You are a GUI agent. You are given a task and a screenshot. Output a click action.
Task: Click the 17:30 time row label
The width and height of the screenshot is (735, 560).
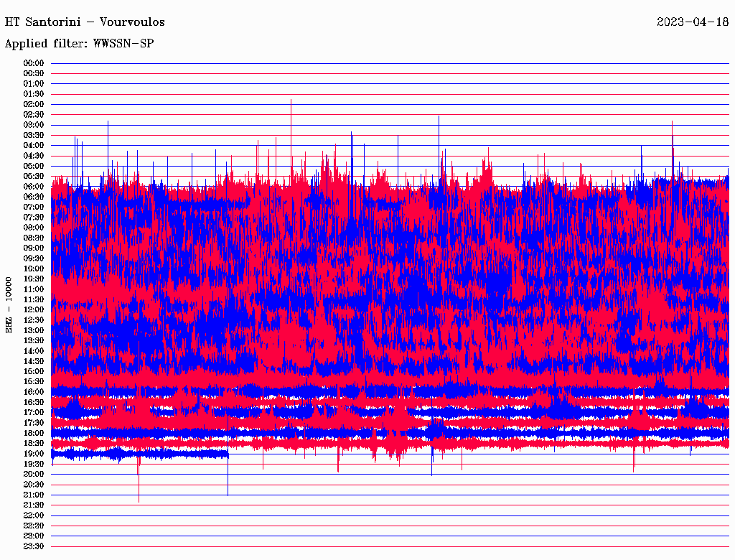pos(34,423)
